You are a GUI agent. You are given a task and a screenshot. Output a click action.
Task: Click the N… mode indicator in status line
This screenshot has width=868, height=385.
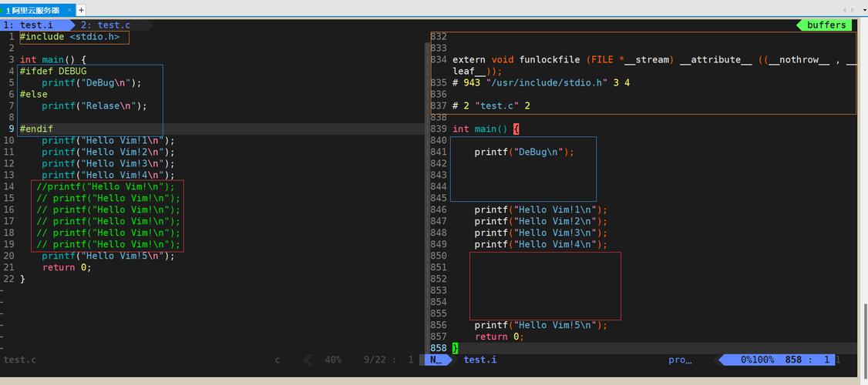coord(437,360)
